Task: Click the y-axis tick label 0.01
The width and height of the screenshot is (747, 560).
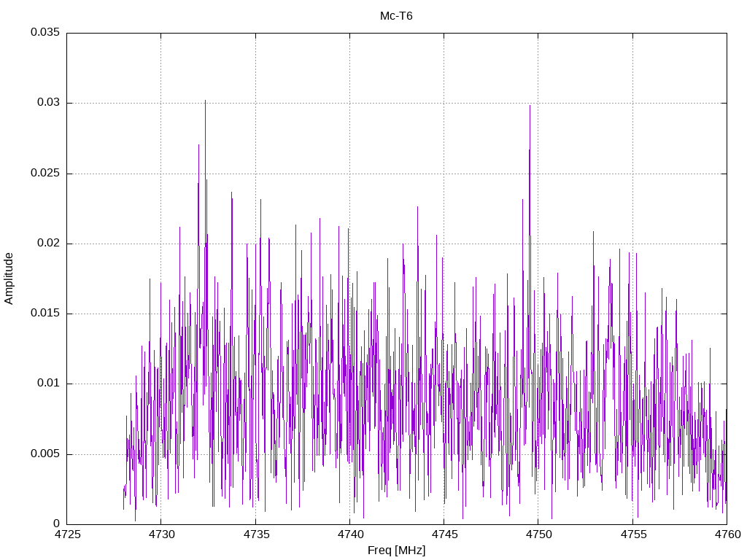Action: click(49, 384)
